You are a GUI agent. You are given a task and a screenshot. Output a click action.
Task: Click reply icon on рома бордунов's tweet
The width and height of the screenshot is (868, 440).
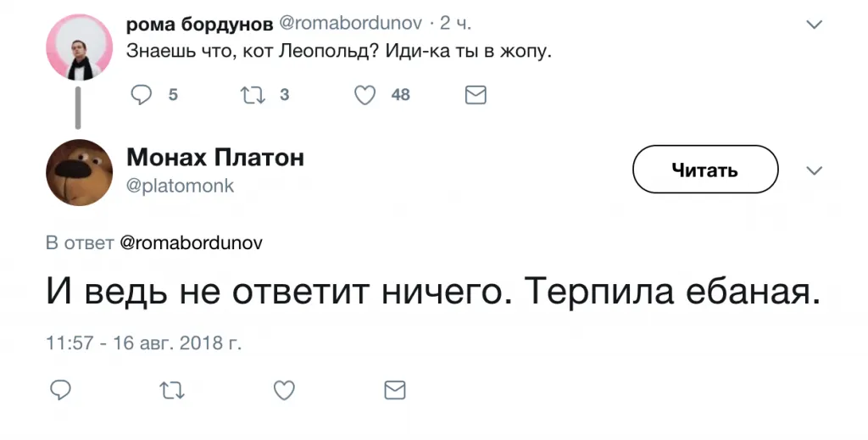141,95
